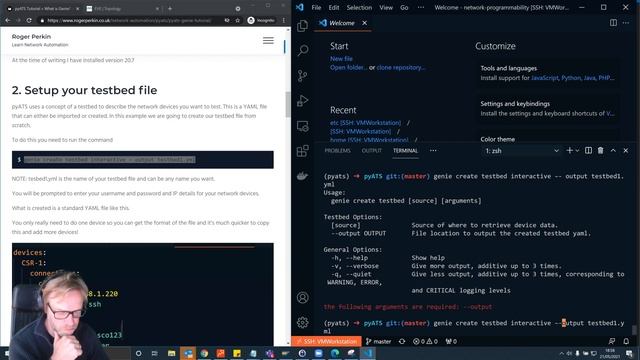Click the Chrome address bar URL
The image size is (640, 360).
pos(129,20)
